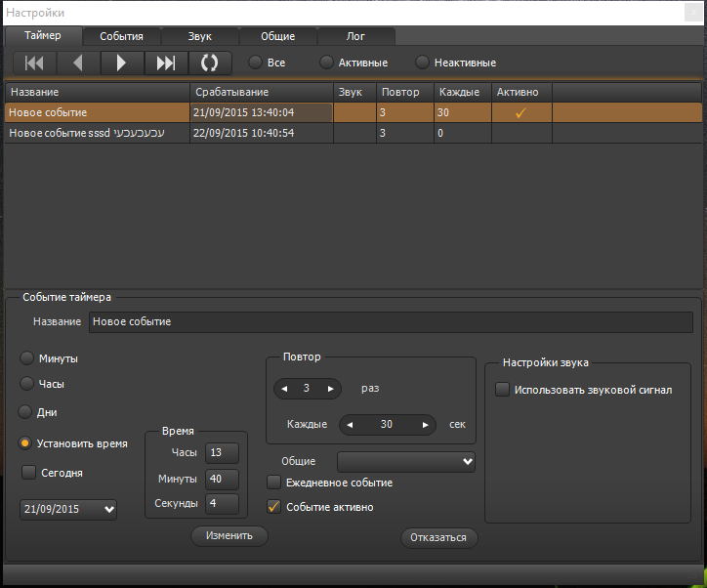Click the refresh circular arrows button
The width and height of the screenshot is (707, 588).
209,63
